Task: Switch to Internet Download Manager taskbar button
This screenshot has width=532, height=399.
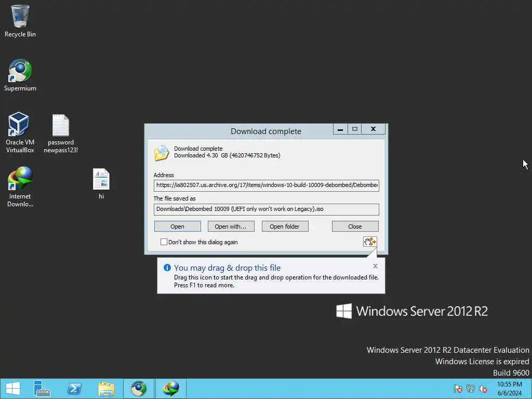Action: (x=170, y=389)
